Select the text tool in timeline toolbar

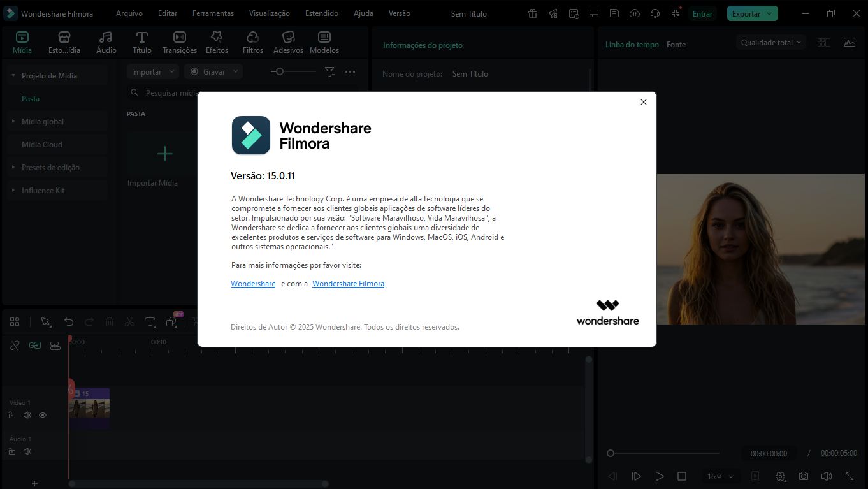(x=150, y=322)
